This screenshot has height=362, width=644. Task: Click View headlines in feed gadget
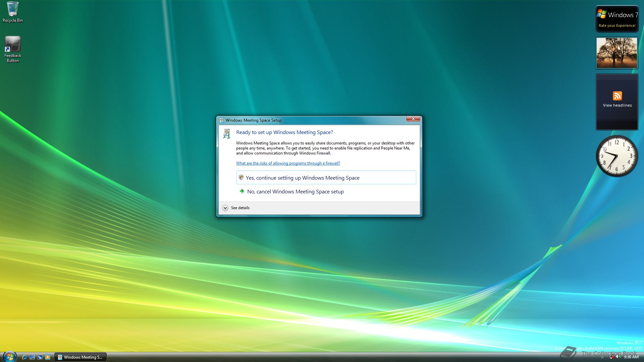(x=617, y=105)
